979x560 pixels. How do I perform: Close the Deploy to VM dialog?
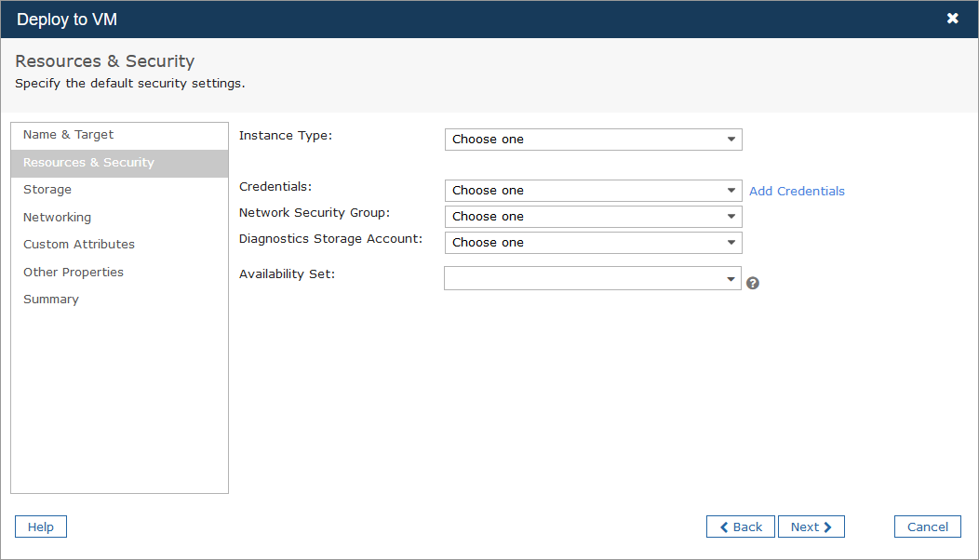point(952,19)
